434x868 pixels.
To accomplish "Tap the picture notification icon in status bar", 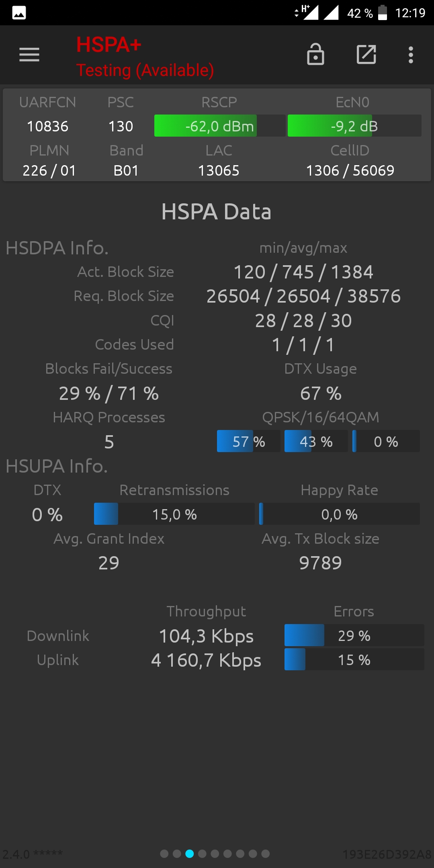I will tap(19, 13).
